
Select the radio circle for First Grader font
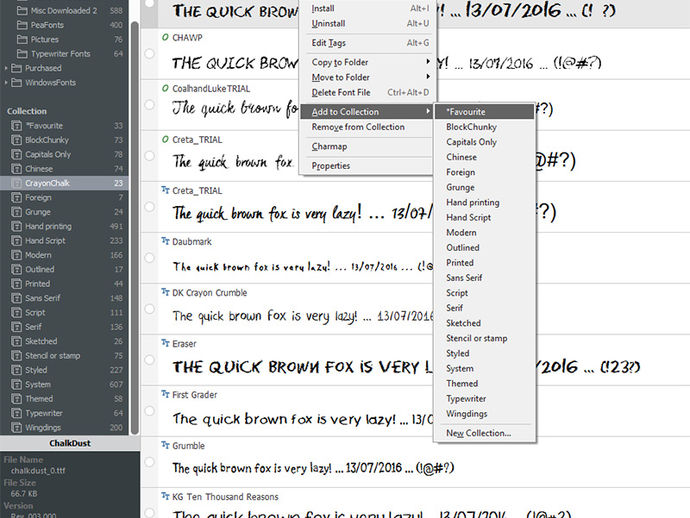pos(149,411)
